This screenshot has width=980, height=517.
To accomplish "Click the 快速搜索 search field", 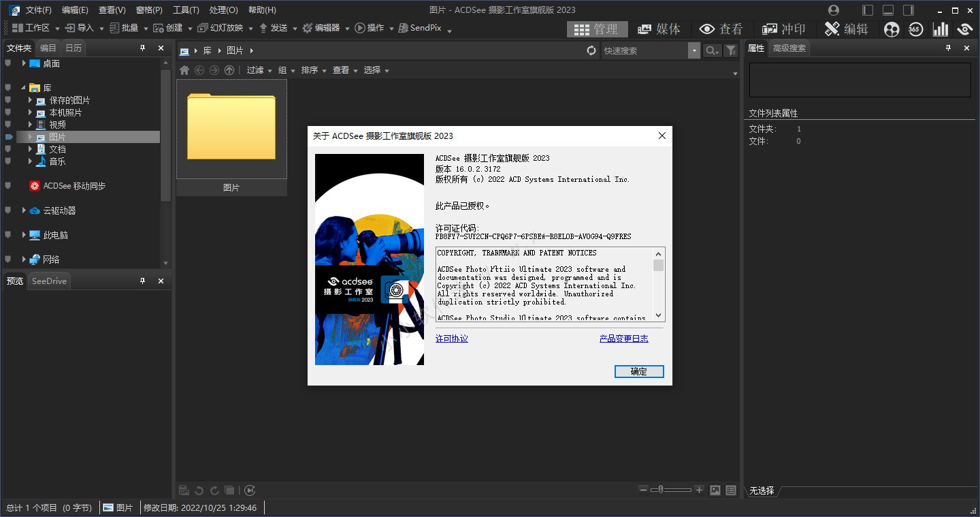I will pyautogui.click(x=644, y=50).
